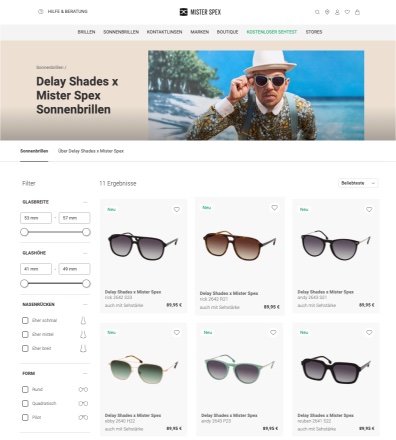This screenshot has width=396, height=440.
Task: Click wide nose bridge icon
Action: pyautogui.click(x=83, y=348)
